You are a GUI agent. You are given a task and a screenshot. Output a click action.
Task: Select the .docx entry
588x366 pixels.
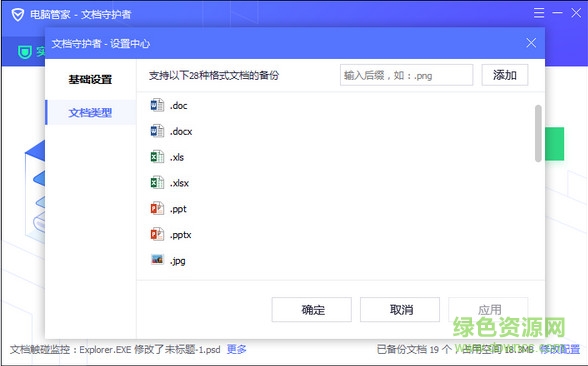click(181, 132)
